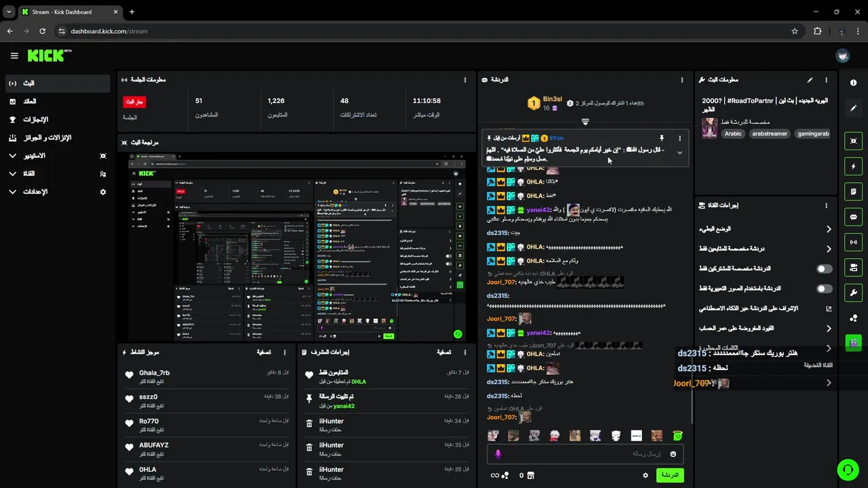Viewport: 868px width, 488px height.
Task: Unpin the pinned chat message
Action: pyautogui.click(x=662, y=138)
